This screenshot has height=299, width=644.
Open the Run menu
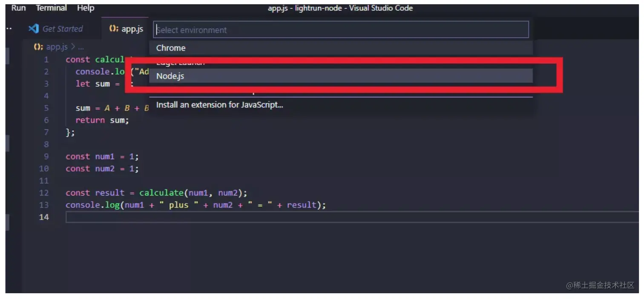click(x=18, y=8)
